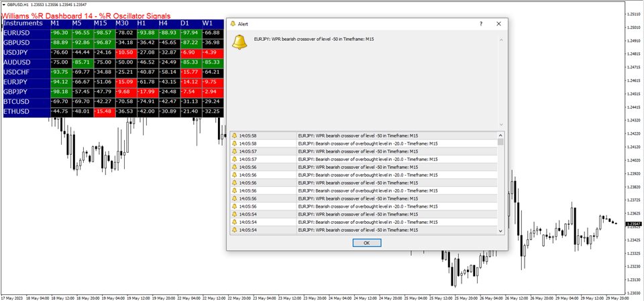644x301 pixels.
Task: Select the 14:05:58 overbought level -20.0 alert row
Action: click(364, 143)
